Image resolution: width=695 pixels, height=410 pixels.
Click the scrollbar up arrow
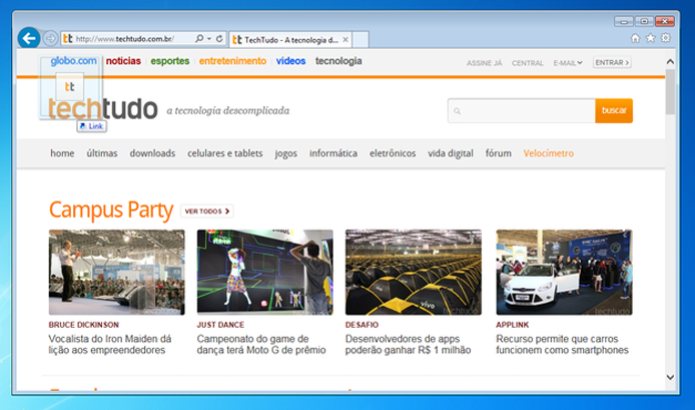point(670,62)
